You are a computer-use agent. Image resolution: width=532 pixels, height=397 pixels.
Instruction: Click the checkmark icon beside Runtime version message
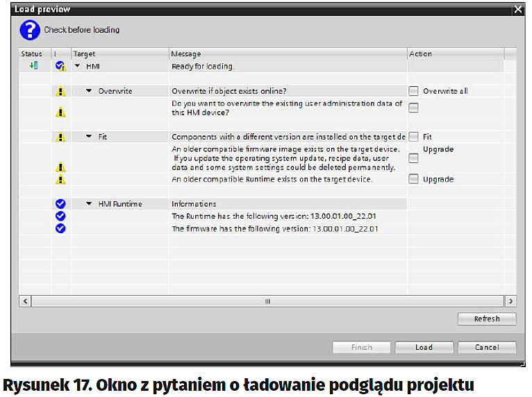60,216
